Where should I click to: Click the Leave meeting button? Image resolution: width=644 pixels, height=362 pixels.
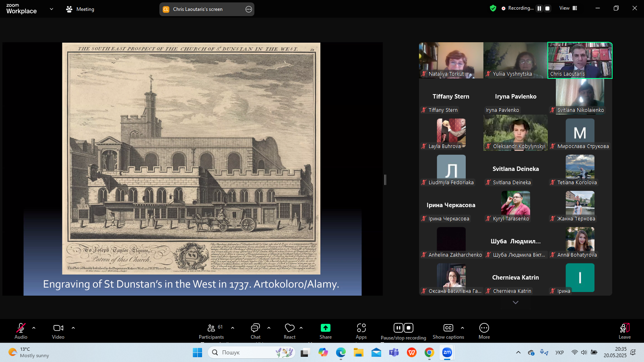pos(624,331)
